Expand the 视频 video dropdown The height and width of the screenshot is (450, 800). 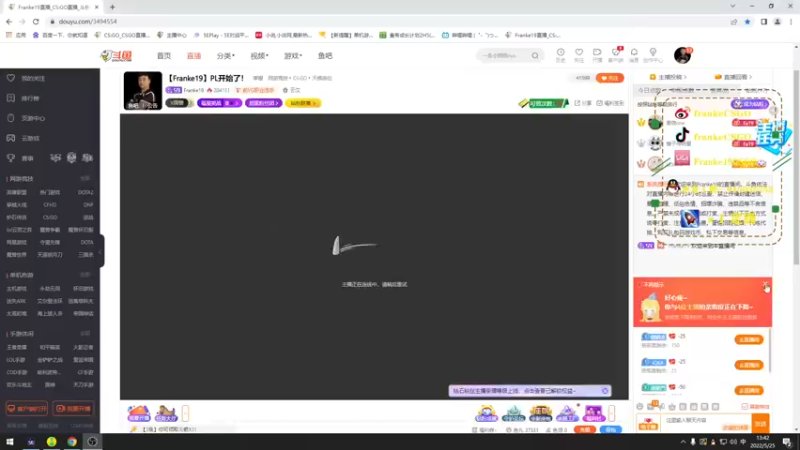(x=259, y=56)
